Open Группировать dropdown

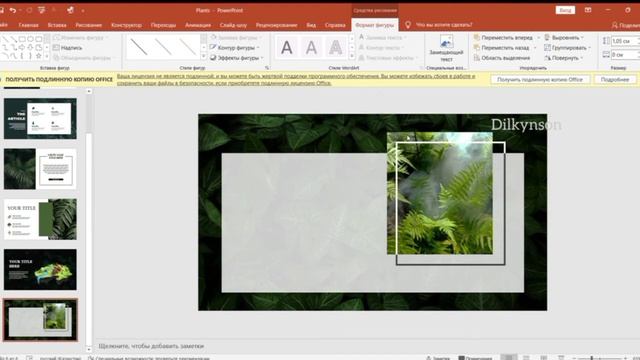568,48
